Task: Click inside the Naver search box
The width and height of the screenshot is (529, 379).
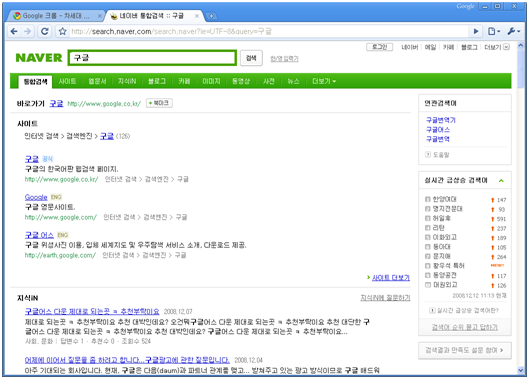Action: 152,58
